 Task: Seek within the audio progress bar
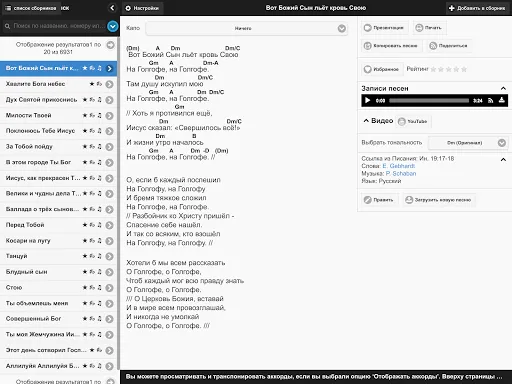click(429, 100)
